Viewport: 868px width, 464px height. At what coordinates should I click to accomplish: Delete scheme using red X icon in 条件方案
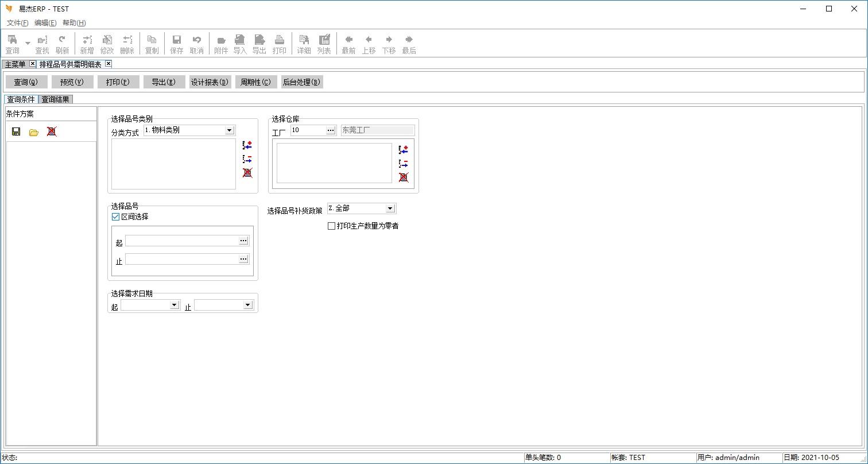(52, 132)
